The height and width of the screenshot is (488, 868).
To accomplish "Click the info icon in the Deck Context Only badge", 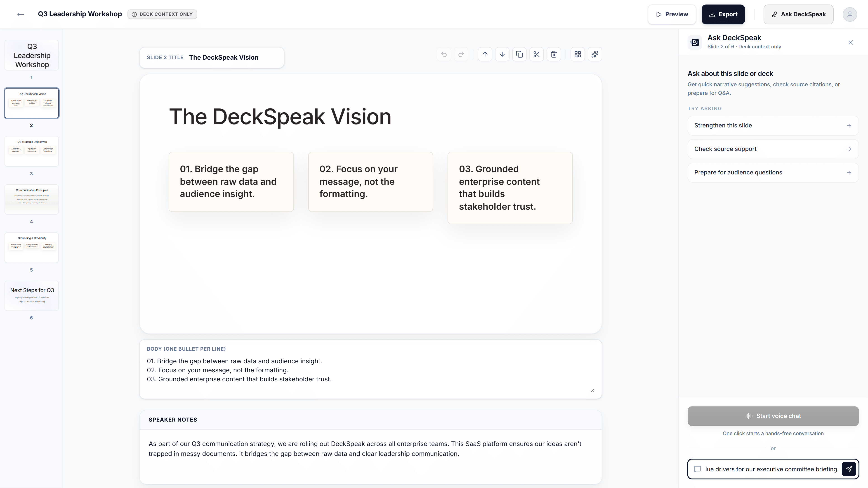I will [x=134, y=14].
